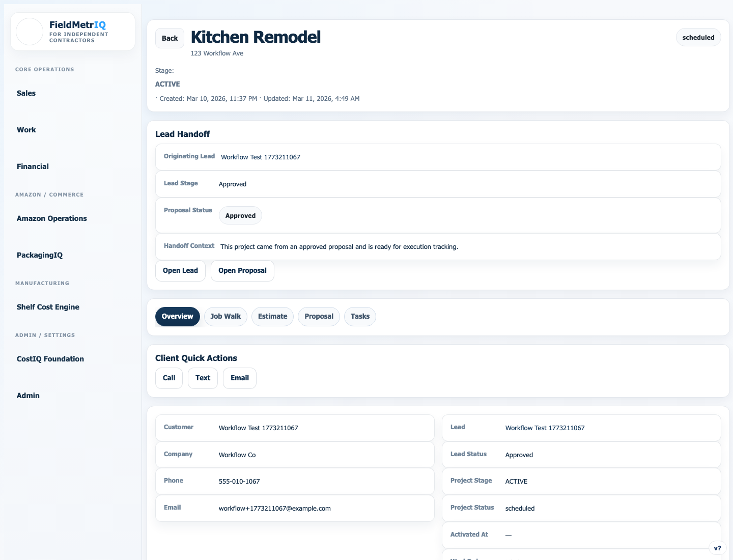Select the Proposal tab
This screenshot has height=560, width=733.
pos(319,316)
